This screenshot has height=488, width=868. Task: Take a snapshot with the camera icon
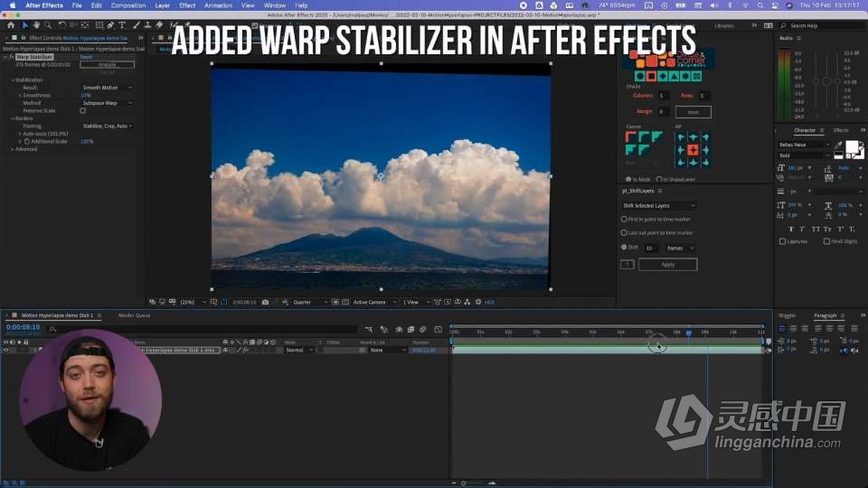pyautogui.click(x=265, y=302)
